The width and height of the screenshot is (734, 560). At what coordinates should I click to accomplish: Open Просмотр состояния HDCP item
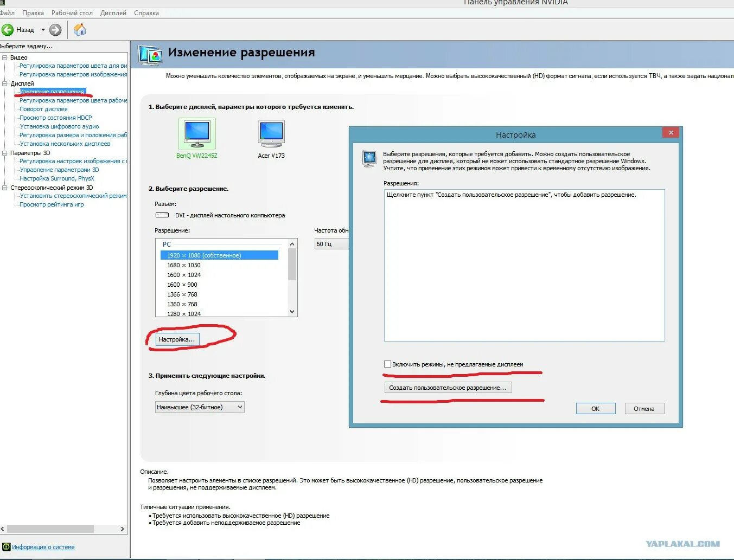pos(56,118)
